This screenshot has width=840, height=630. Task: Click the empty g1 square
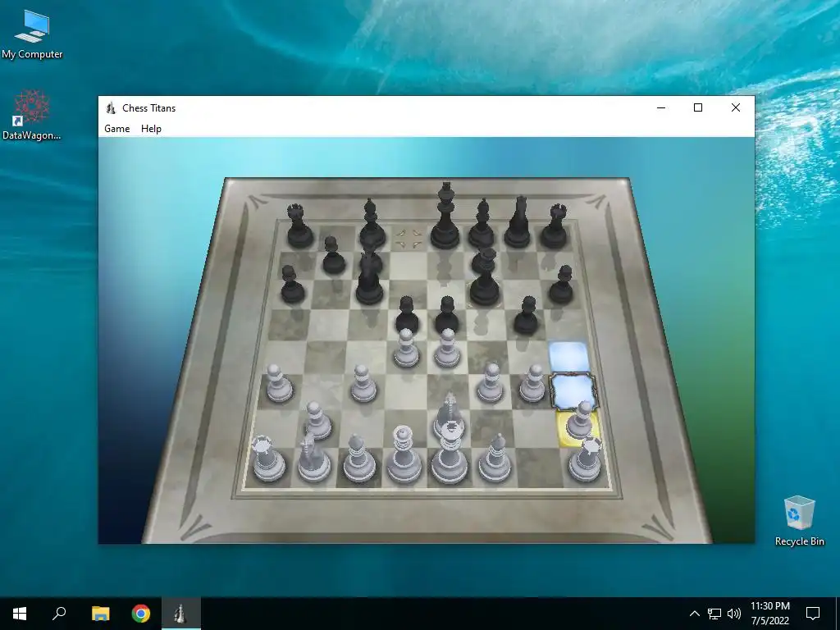(539, 468)
